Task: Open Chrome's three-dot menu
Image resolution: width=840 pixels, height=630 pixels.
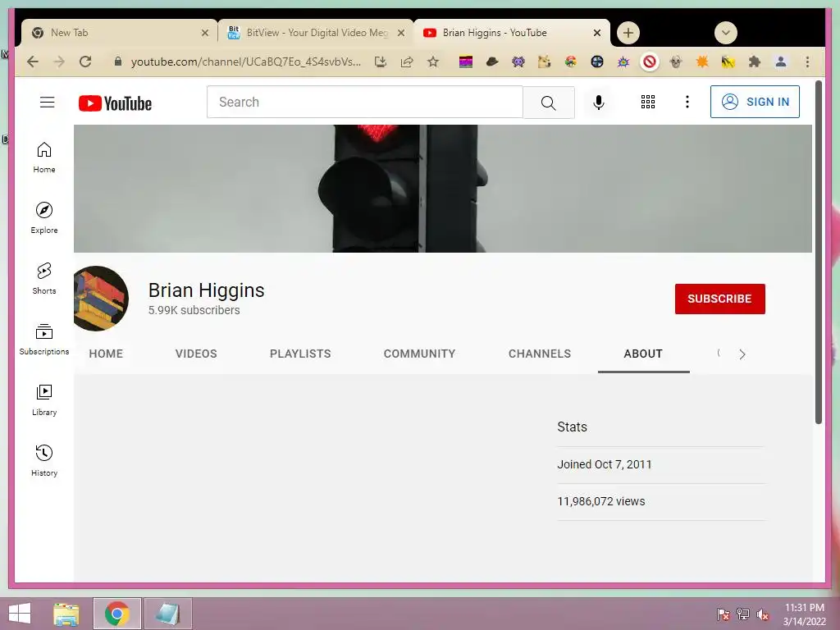Action: tap(807, 62)
